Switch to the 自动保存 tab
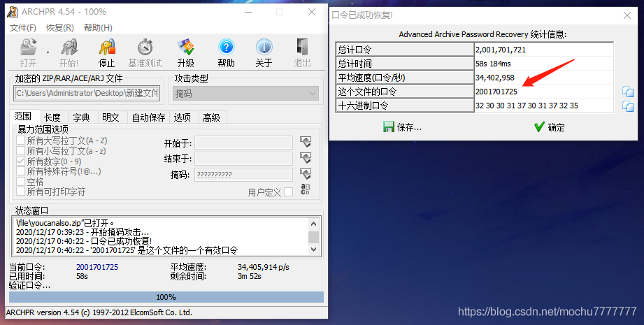Screen dimensions: 644x325 tap(148, 117)
